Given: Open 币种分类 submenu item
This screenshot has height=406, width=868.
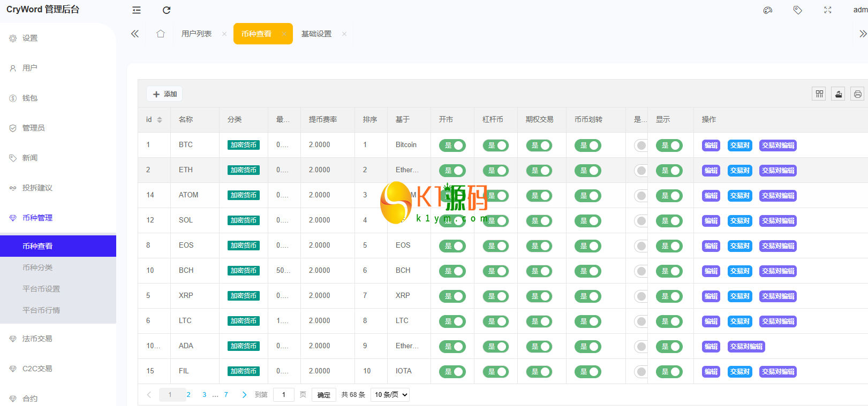Looking at the screenshot, I should (x=58, y=267).
